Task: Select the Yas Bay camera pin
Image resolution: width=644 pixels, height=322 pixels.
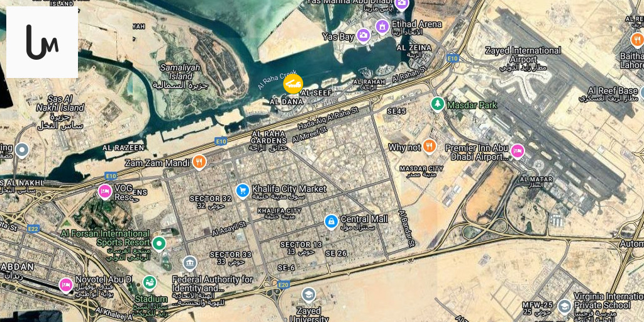Action: (363, 35)
